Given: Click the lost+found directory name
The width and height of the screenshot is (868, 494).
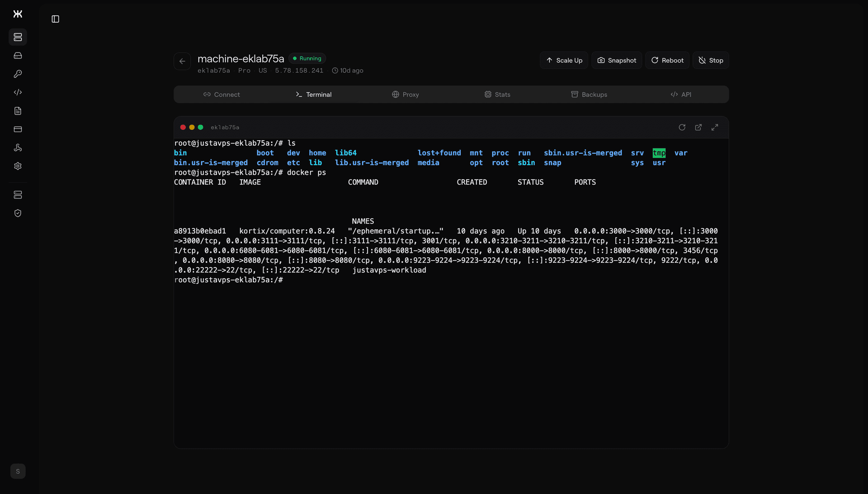Looking at the screenshot, I should tap(439, 153).
